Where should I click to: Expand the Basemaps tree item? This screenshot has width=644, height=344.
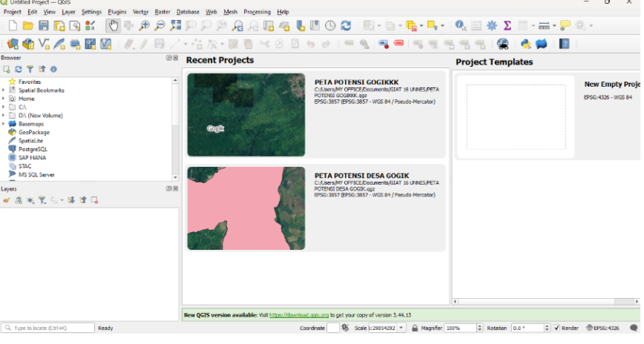point(4,124)
